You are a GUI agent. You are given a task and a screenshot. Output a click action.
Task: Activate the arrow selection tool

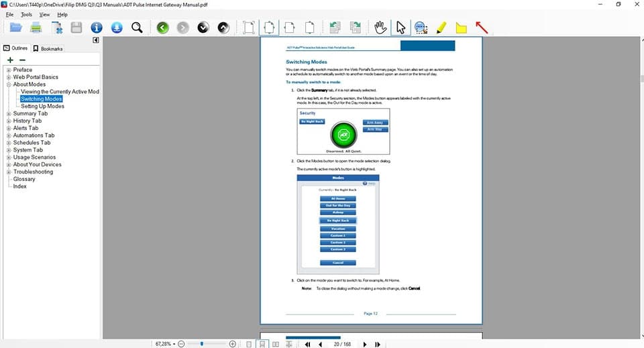pos(401,27)
